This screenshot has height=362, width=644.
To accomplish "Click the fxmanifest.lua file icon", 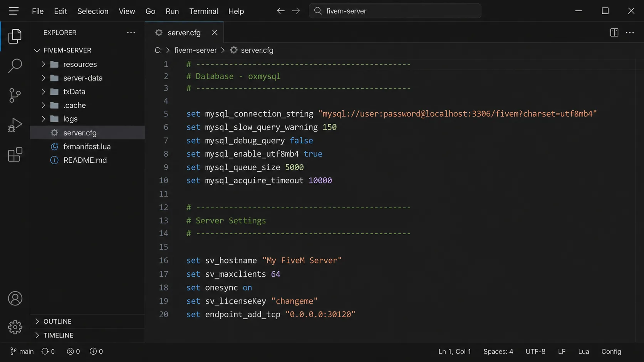I will (54, 147).
